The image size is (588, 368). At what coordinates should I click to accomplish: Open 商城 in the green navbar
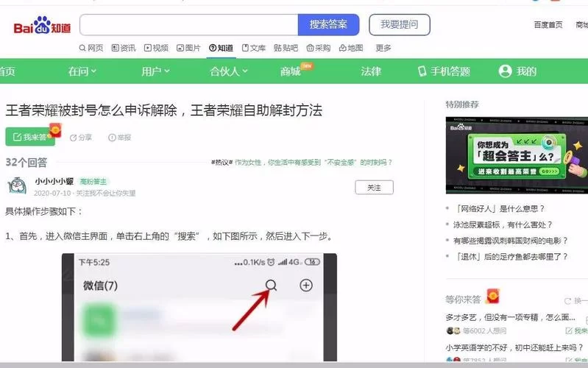click(291, 71)
